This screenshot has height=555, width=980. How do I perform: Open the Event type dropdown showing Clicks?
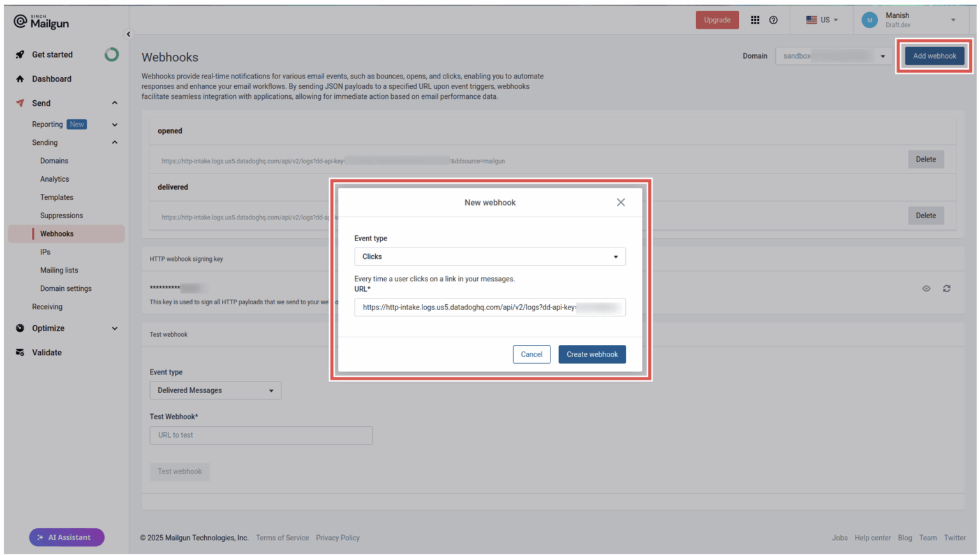click(490, 256)
